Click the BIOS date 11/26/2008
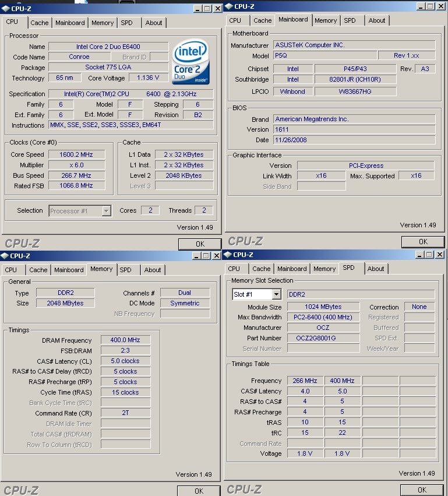This screenshot has height=496, width=448. [x=354, y=140]
